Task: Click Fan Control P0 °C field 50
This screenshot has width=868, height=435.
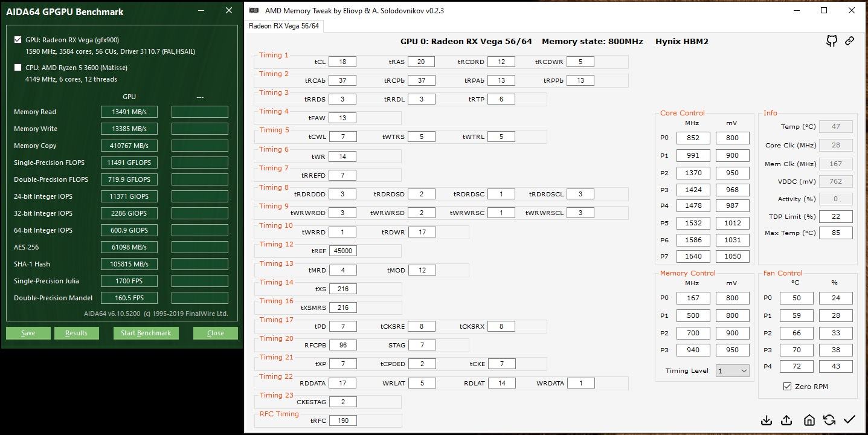Action: [x=796, y=298]
